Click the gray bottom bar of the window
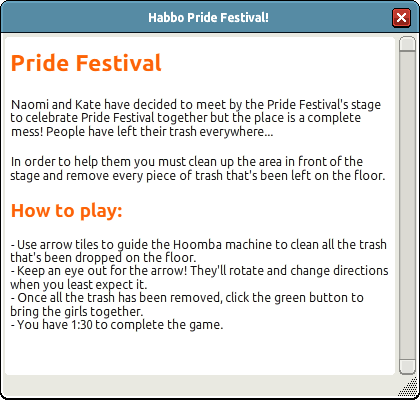 pyautogui.click(x=200, y=386)
